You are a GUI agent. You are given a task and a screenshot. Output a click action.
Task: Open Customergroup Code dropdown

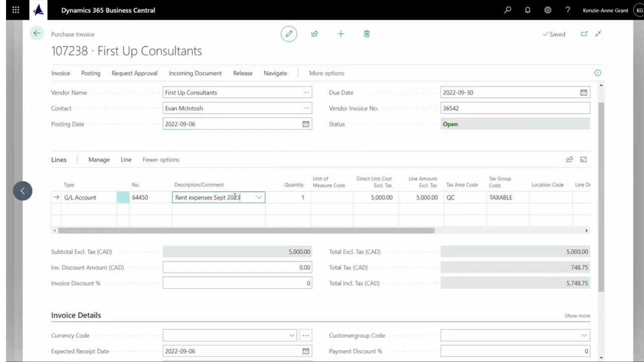click(x=584, y=335)
